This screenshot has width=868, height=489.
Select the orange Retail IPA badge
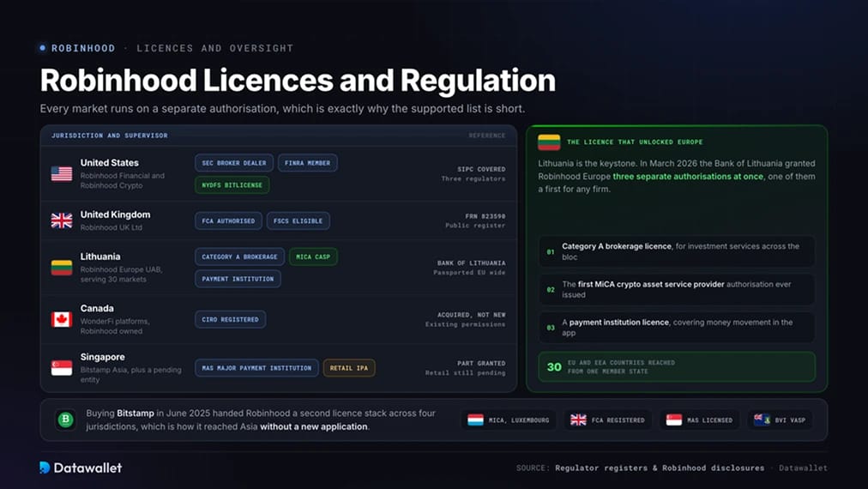coord(349,368)
